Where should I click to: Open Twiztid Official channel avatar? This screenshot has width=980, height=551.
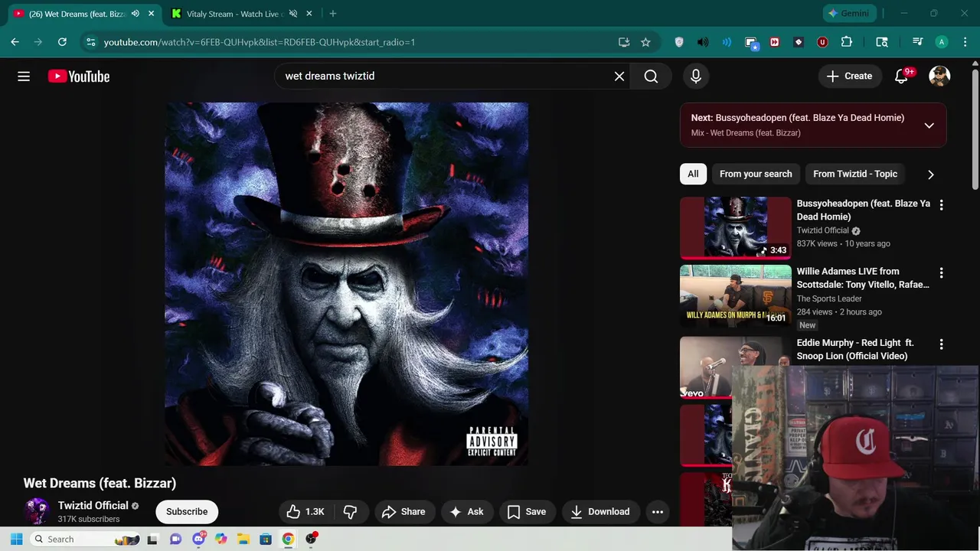click(x=37, y=511)
